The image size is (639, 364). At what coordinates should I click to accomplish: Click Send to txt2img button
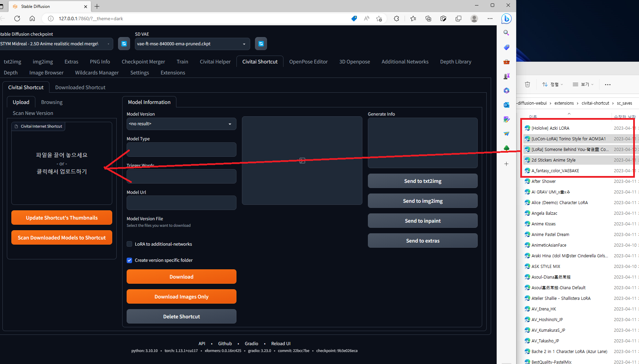tap(422, 181)
